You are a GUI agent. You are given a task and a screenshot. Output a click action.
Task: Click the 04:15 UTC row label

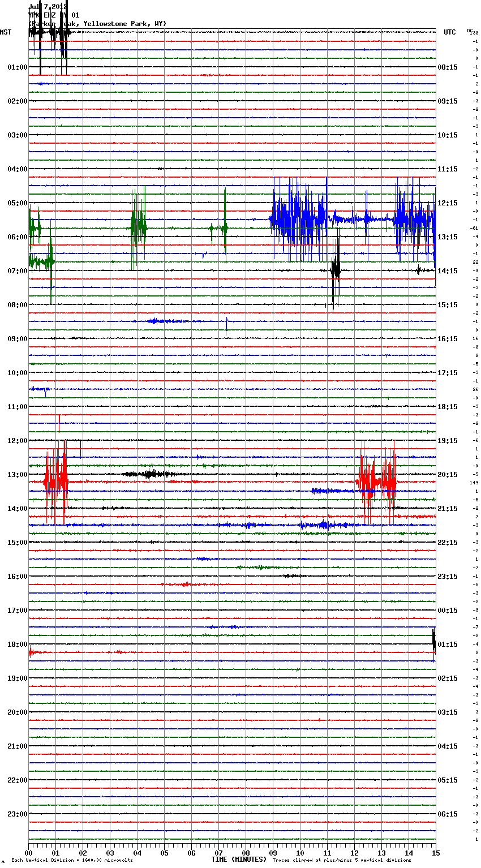(448, 746)
